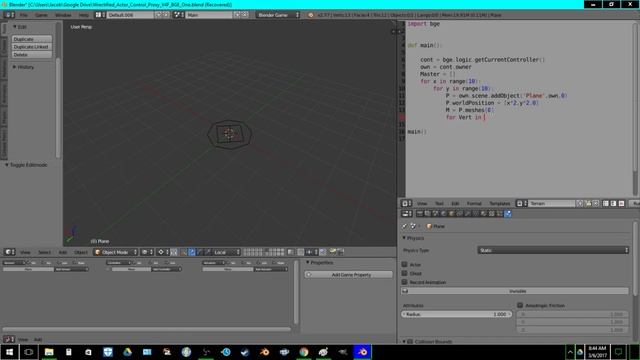Click the OpenGL render image icon
Viewport: 640px width, 360px height.
coord(333,252)
